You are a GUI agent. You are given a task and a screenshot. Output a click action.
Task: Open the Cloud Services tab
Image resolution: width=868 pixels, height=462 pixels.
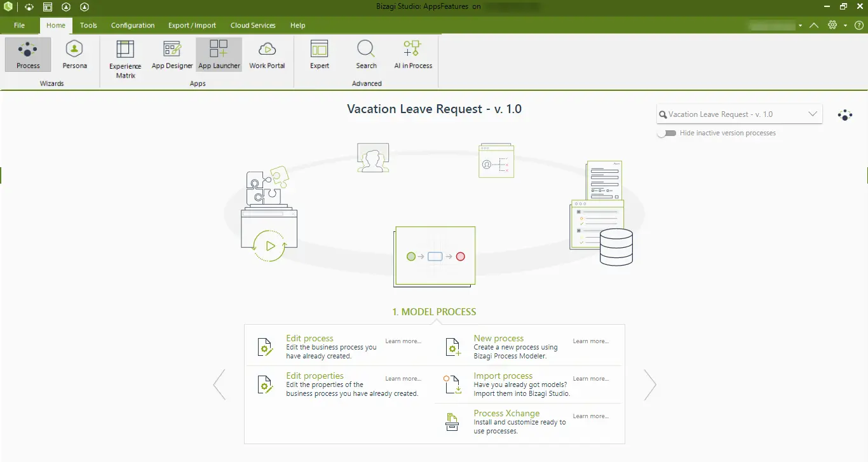tap(253, 25)
